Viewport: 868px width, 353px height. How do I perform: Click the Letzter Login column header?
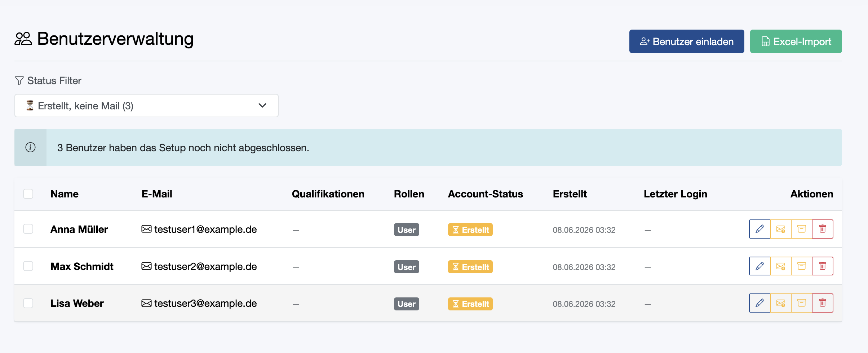pos(676,194)
